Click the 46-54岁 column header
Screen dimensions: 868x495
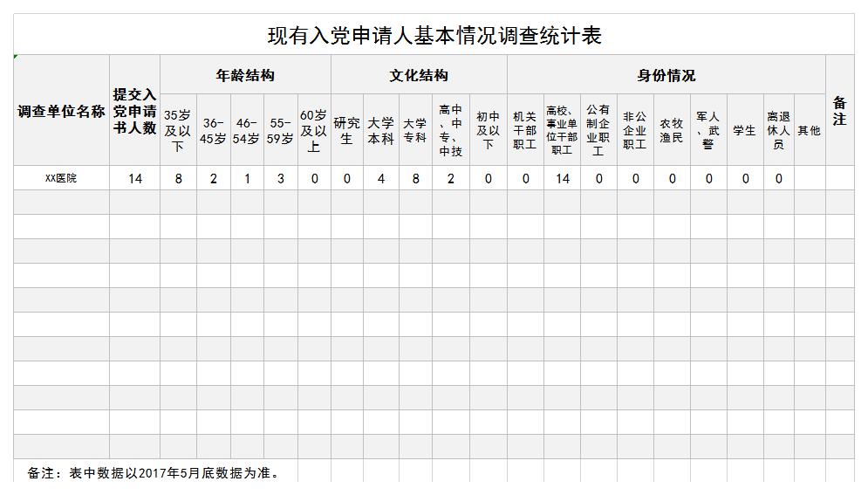[x=247, y=130]
